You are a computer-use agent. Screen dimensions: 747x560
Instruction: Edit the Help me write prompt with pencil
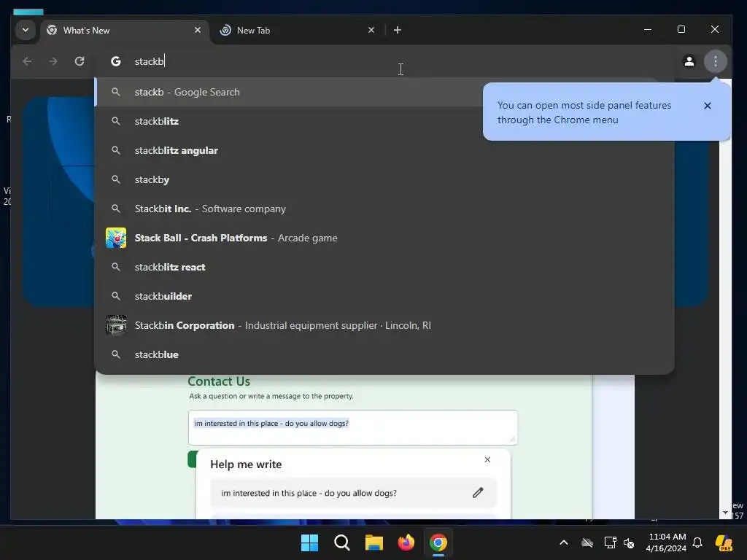click(478, 493)
